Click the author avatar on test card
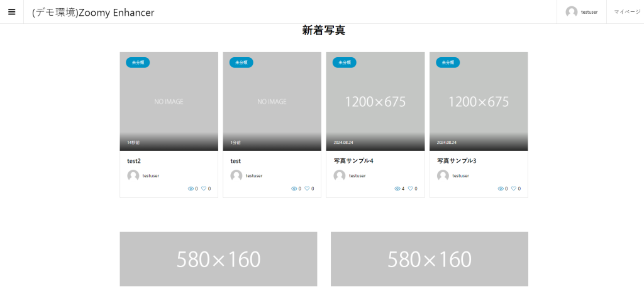 point(236,175)
